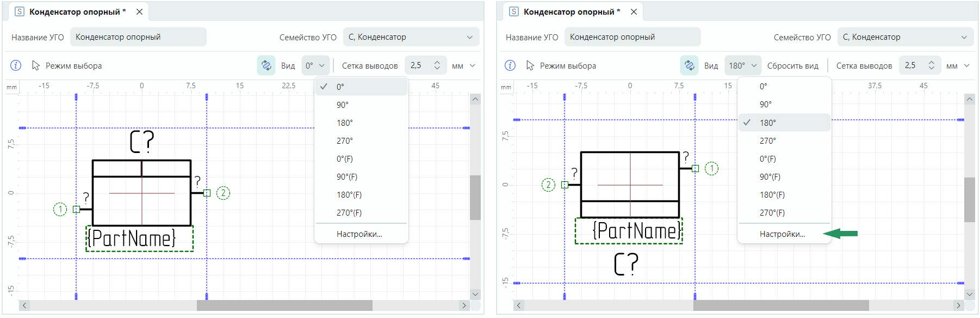Click the scroll-up arrow in the left window
This screenshot has height=318, width=980.
475,99
